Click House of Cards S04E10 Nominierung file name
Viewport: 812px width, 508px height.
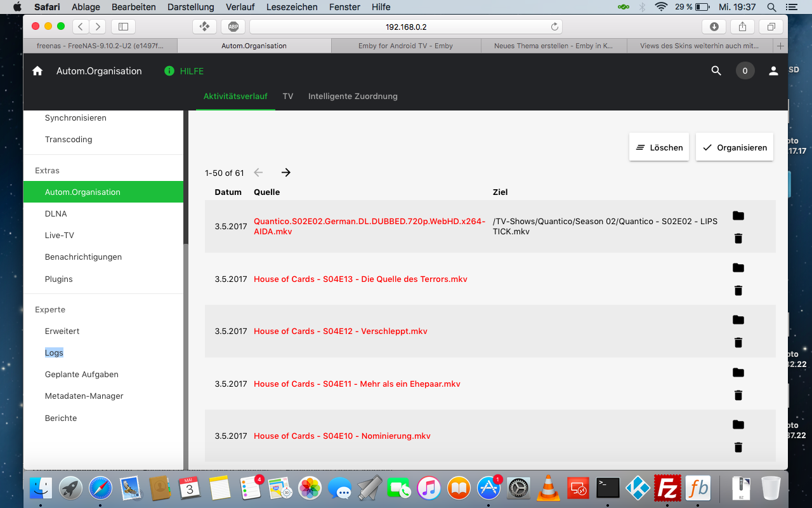(x=342, y=436)
